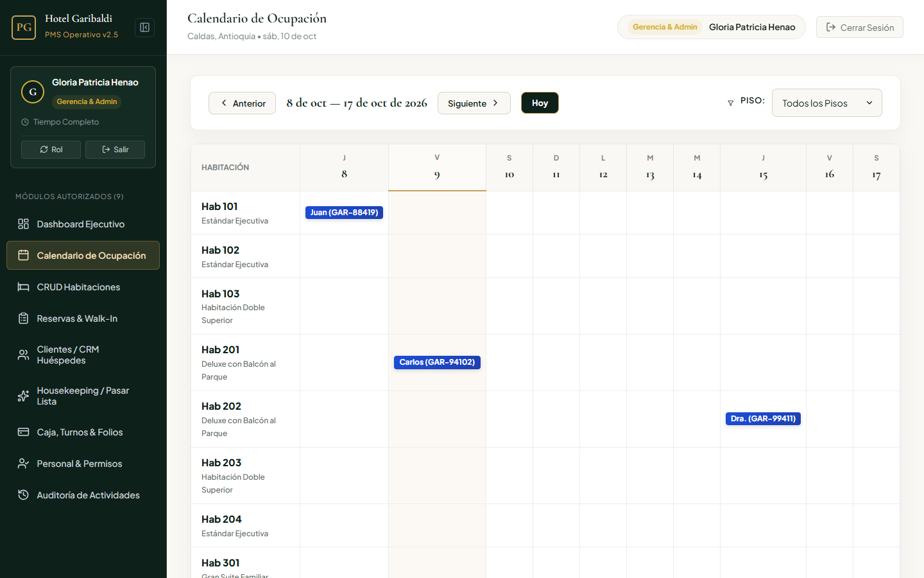Open Caja, Turnos & Folios
Image resolution: width=924 pixels, height=578 pixels.
point(83,432)
